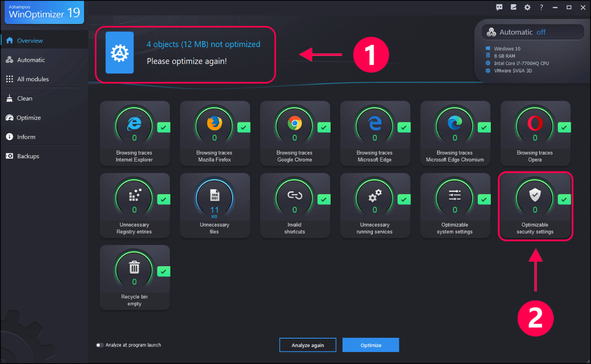591x364 pixels.
Task: Toggle the Internet Explorer traces checkmark
Action: tap(163, 127)
